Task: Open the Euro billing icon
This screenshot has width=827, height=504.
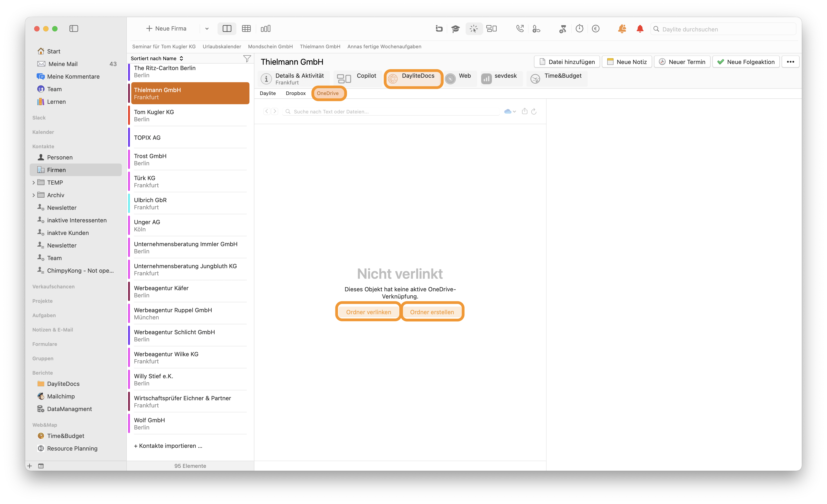Action: point(596,29)
